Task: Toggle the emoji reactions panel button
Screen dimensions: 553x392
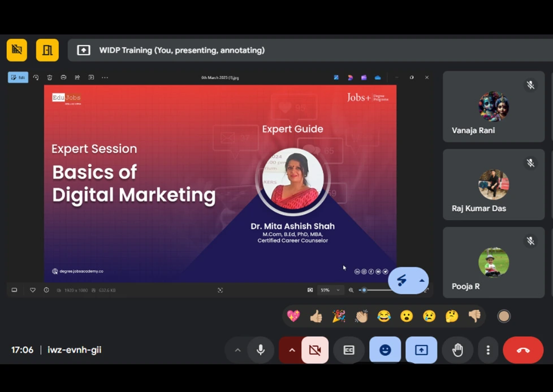Action: [385, 350]
